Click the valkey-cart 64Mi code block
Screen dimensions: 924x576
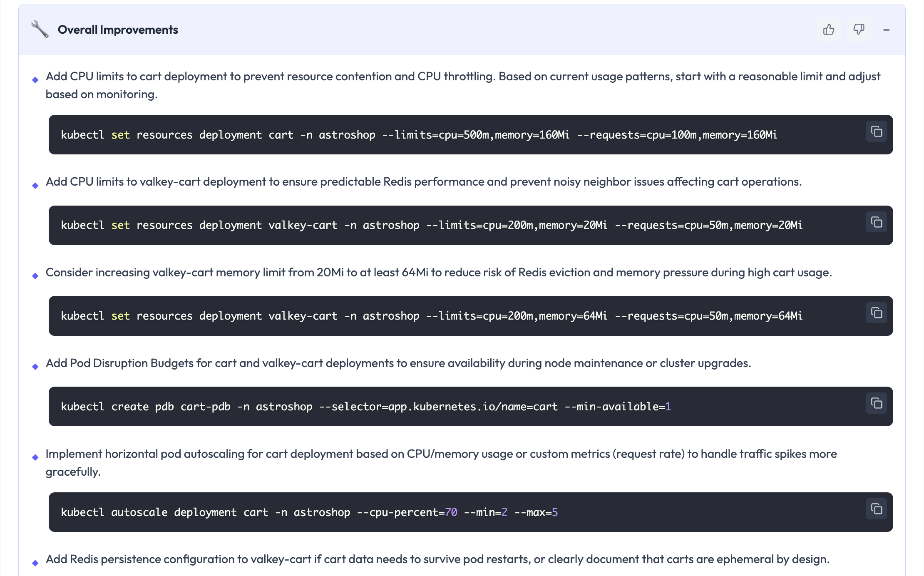[431, 316]
